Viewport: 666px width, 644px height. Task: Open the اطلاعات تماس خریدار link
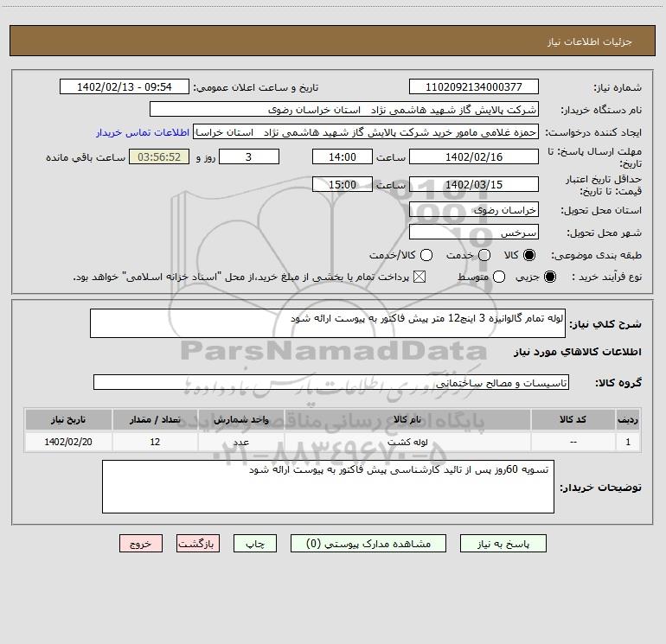pos(143,132)
